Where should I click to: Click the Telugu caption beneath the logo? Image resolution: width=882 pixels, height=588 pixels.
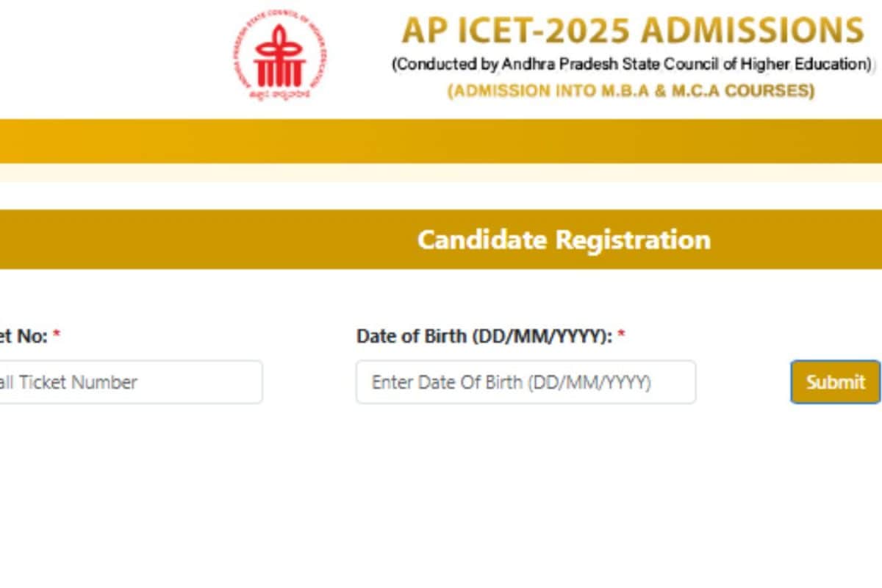pos(279,93)
